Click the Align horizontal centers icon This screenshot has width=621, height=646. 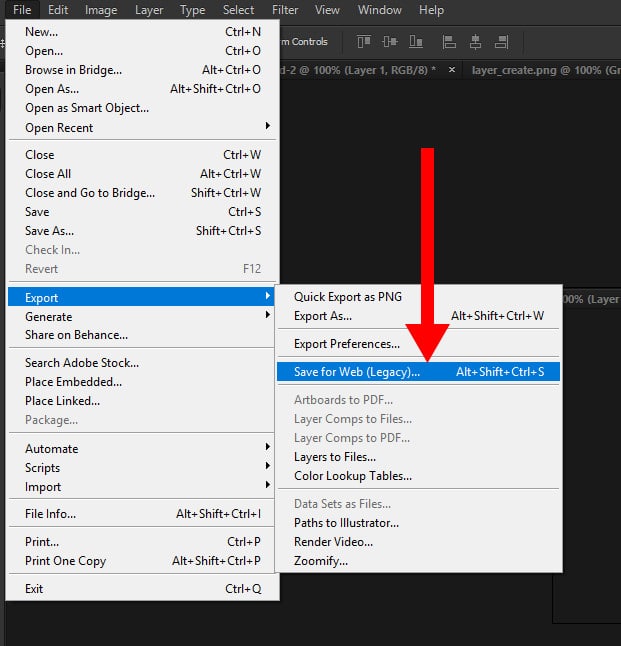click(476, 42)
